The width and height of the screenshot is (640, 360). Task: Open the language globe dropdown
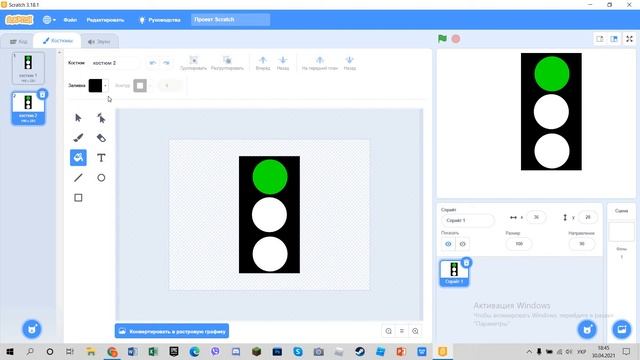49,20
